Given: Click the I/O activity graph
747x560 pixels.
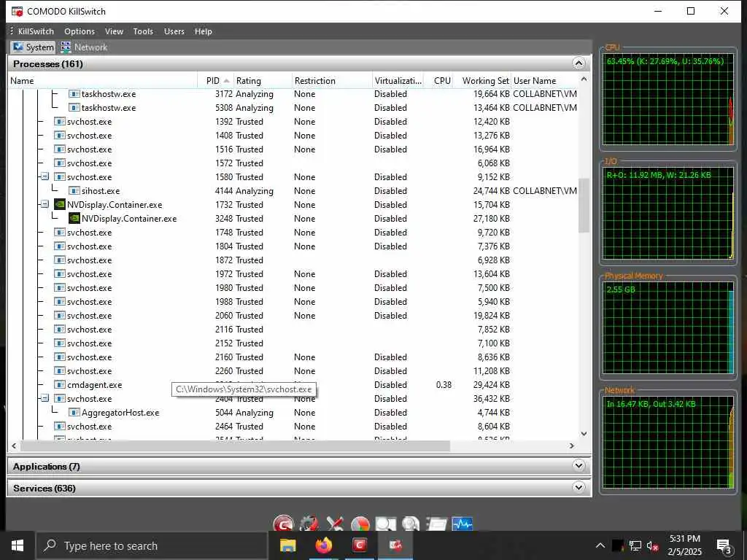Looking at the screenshot, I should click(x=667, y=214).
